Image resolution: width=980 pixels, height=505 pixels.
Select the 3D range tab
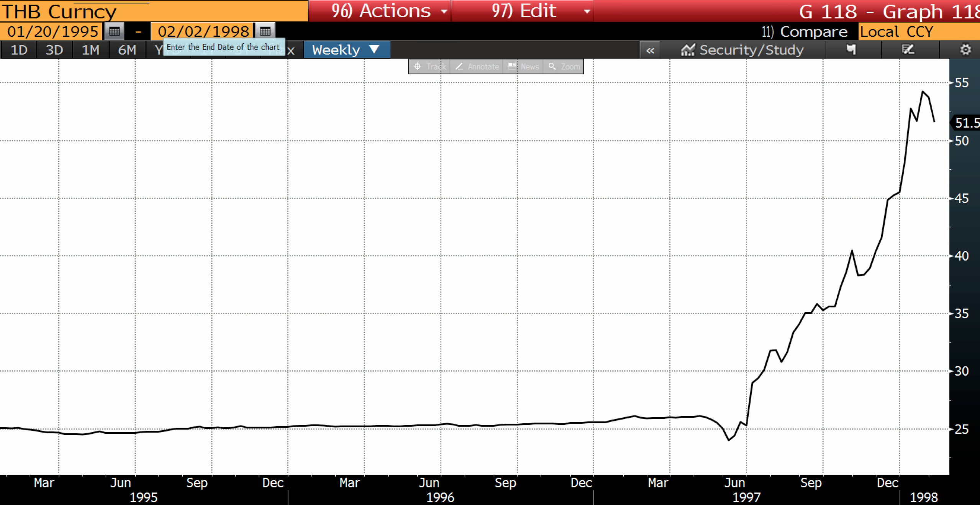pos(54,50)
